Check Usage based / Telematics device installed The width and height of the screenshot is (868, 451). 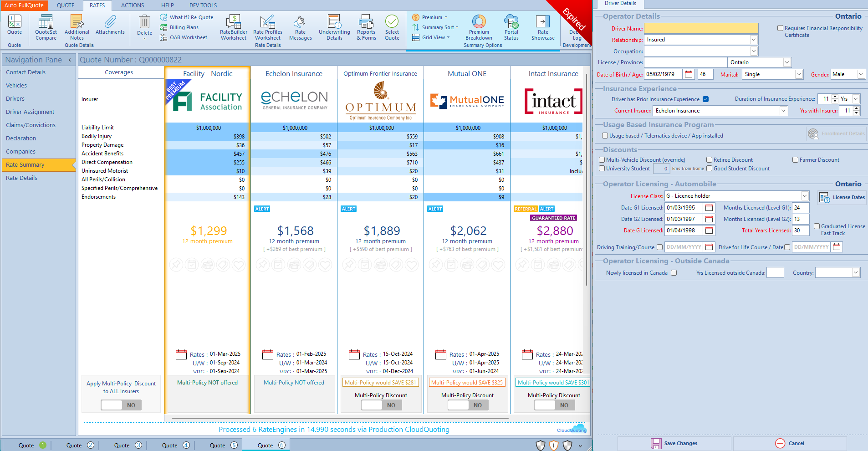pyautogui.click(x=605, y=136)
